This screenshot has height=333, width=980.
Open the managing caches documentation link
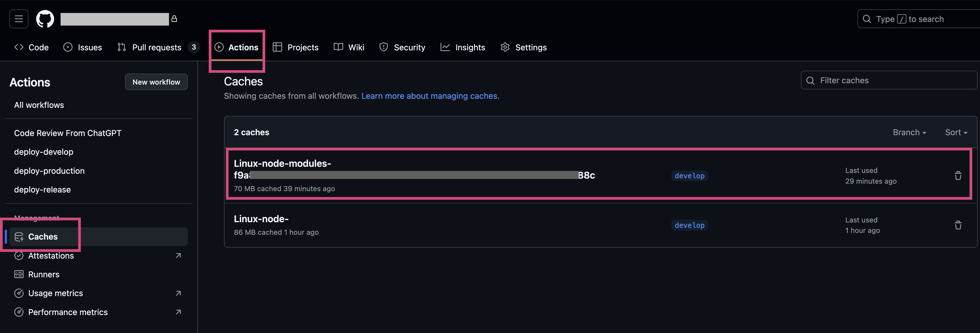(430, 96)
